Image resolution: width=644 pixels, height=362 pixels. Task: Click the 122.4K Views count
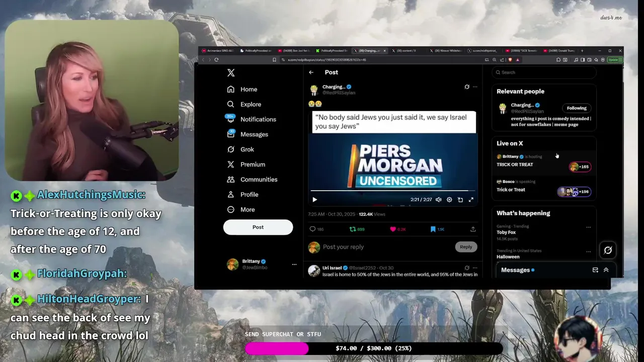tap(372, 214)
